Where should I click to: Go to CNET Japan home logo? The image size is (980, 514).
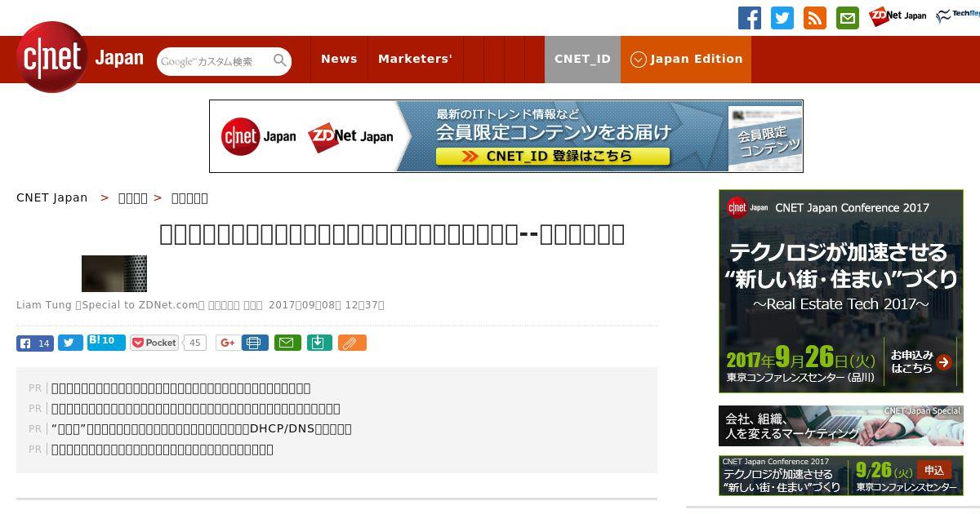coord(80,58)
